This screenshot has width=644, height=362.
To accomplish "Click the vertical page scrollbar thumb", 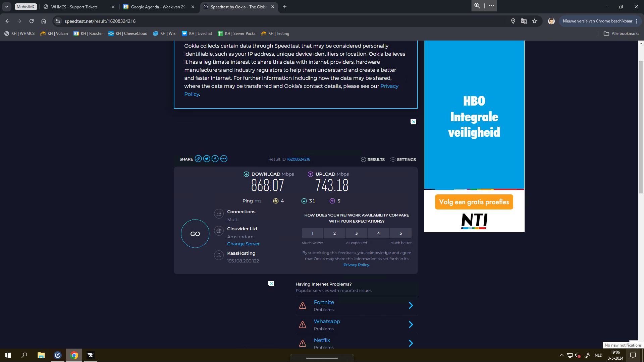I will click(x=641, y=127).
